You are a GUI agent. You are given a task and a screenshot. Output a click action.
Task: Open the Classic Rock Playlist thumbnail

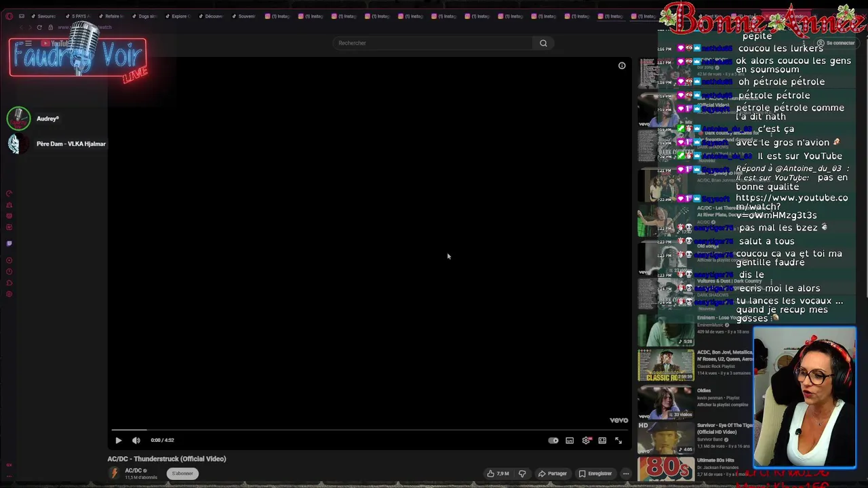666,365
